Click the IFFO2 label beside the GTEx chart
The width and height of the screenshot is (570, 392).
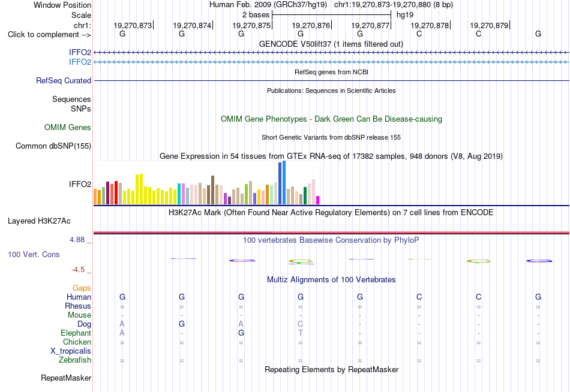click(80, 184)
